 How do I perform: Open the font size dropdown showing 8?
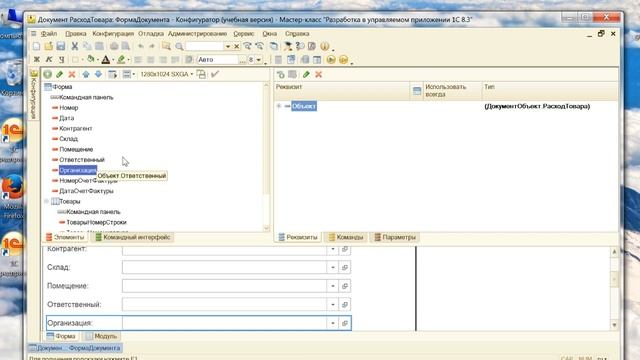(x=258, y=60)
